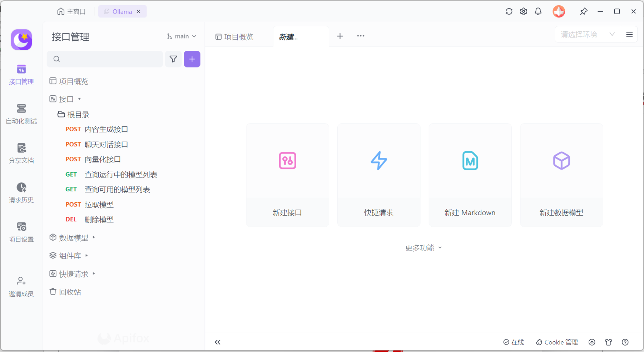The width and height of the screenshot is (644, 352).
Task: Expand 更多功能 options
Action: (423, 248)
